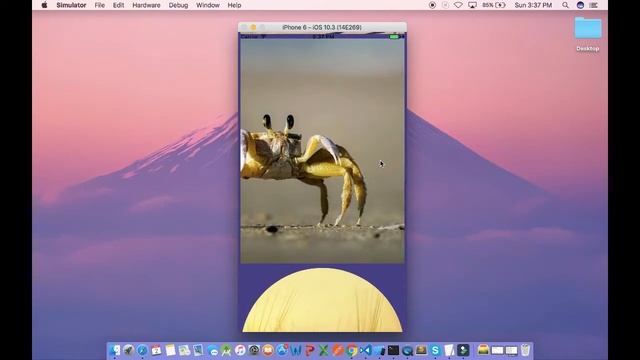
Task: Click the Wi-Fi menu bar icon
Action: [458, 5]
